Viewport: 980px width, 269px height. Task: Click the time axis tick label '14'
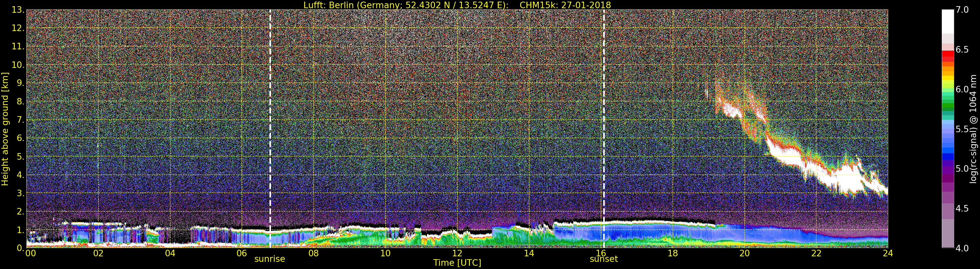click(529, 253)
